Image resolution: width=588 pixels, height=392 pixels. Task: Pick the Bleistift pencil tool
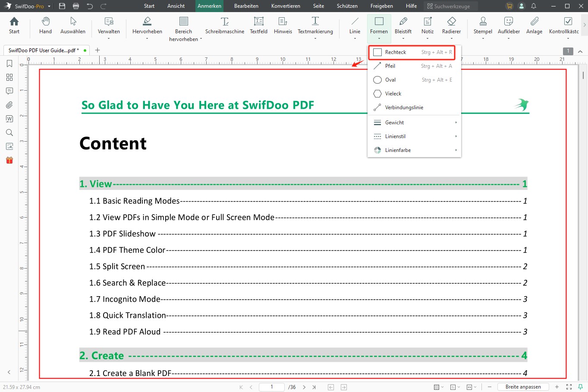point(403,25)
